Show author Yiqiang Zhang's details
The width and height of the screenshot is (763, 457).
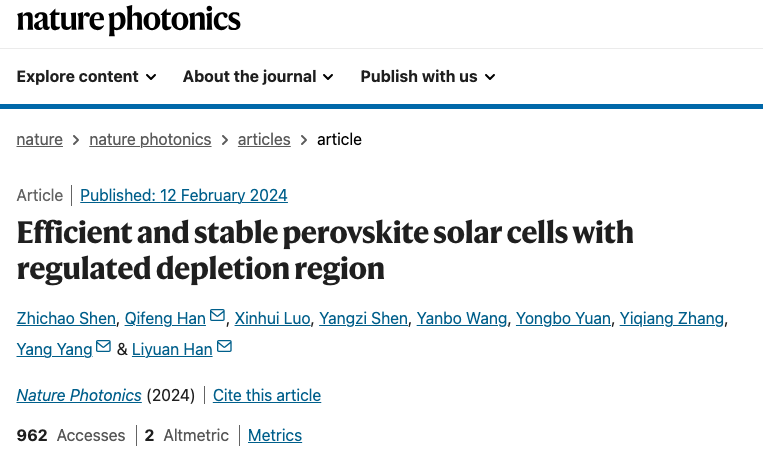tap(671, 318)
